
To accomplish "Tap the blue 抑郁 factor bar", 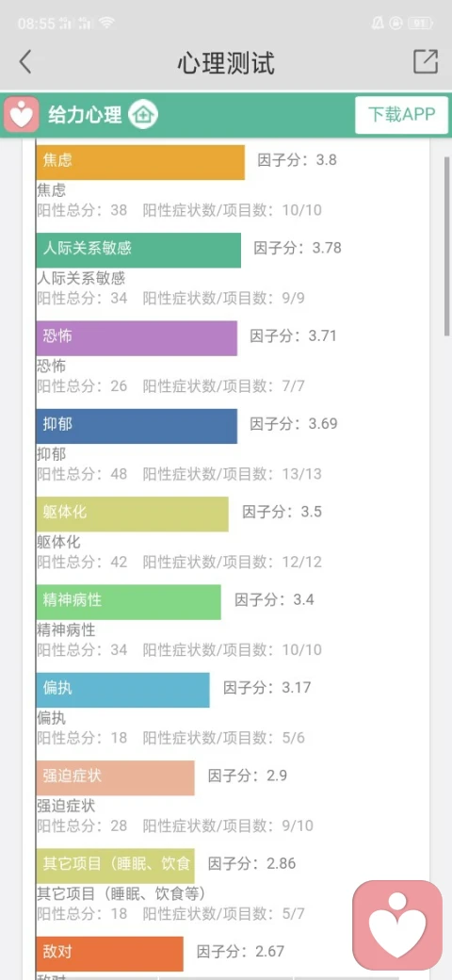I will point(137,426).
